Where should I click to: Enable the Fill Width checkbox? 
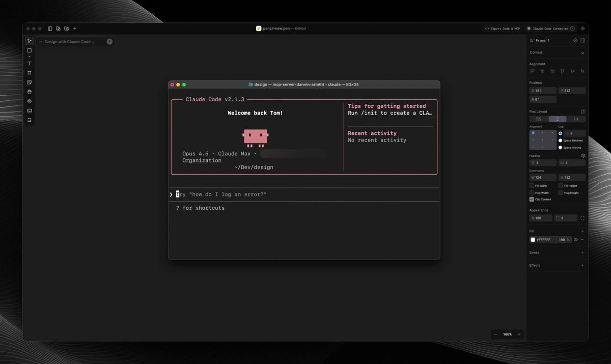(x=532, y=186)
